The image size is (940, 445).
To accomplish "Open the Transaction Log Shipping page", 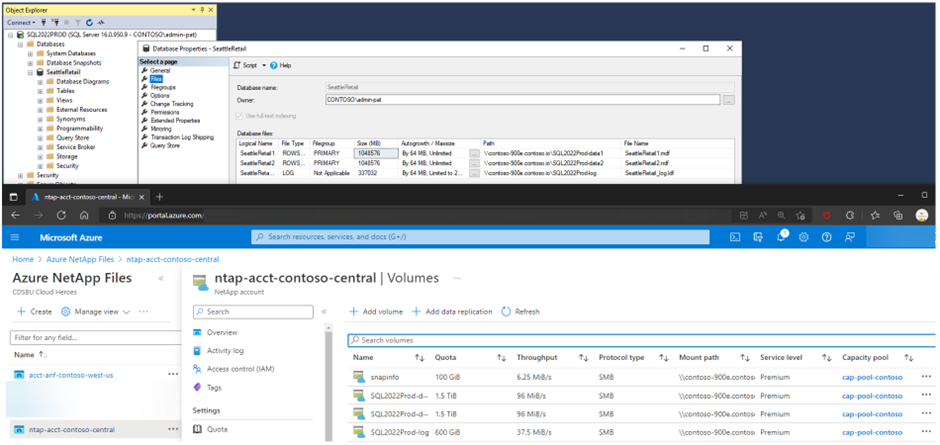I will 182,137.
